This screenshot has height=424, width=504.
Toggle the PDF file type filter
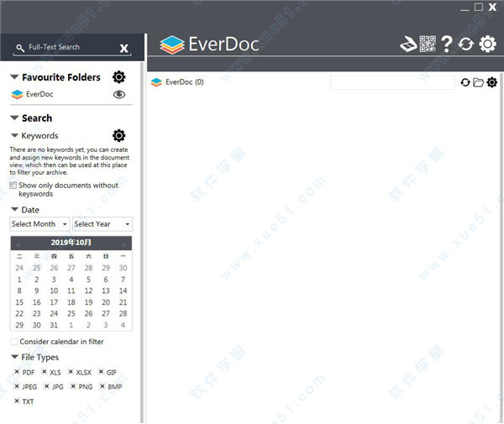[x=17, y=372]
